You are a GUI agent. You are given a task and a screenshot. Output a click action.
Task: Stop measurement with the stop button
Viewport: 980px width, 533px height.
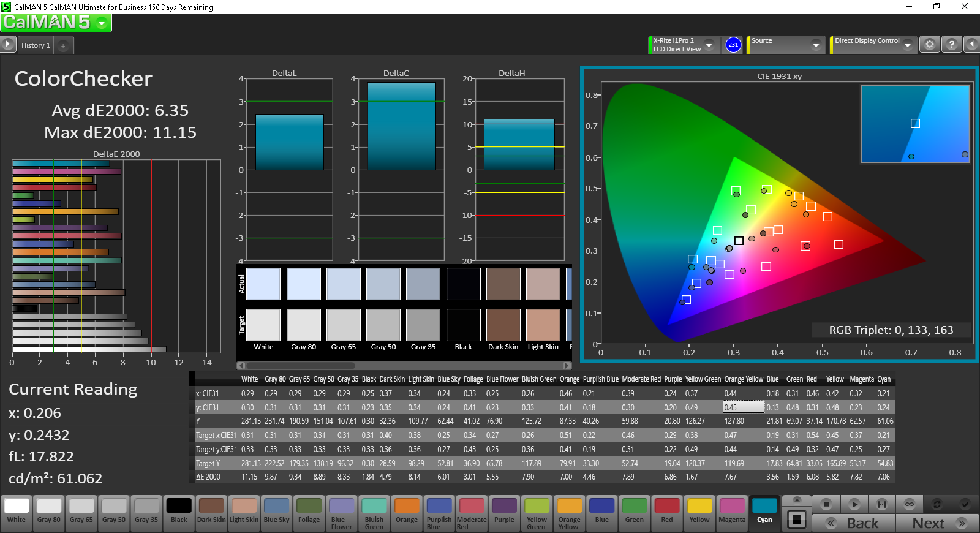(x=826, y=504)
